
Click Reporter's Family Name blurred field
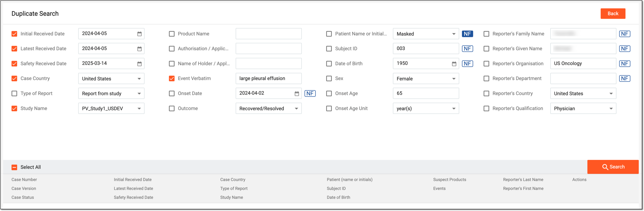(x=583, y=34)
